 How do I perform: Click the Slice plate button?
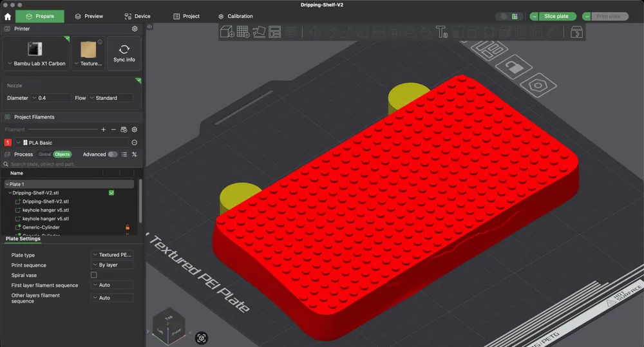556,17
